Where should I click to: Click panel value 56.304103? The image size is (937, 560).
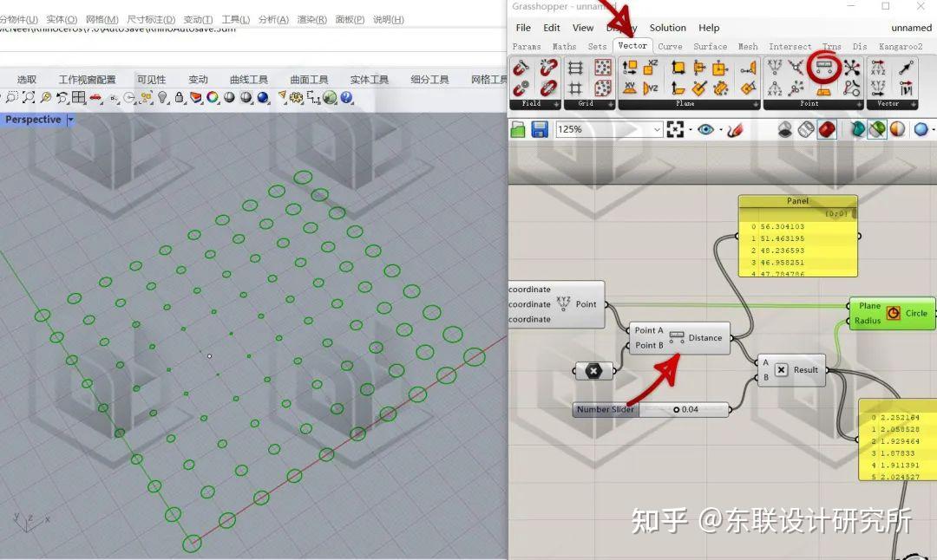[x=783, y=227]
